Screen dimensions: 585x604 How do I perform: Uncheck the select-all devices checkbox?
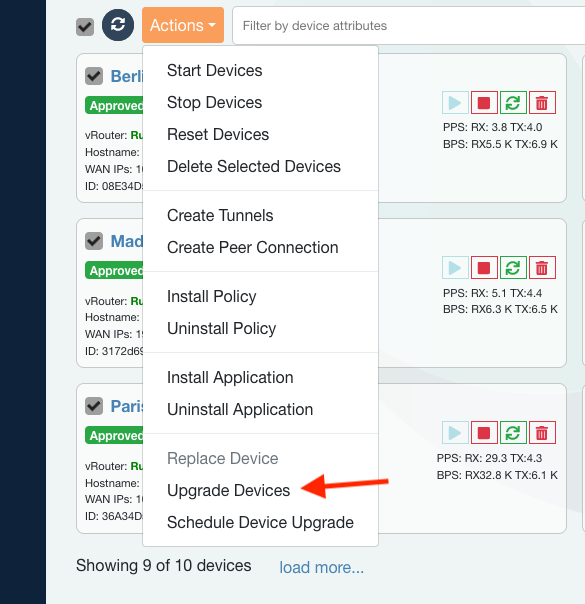(85, 27)
